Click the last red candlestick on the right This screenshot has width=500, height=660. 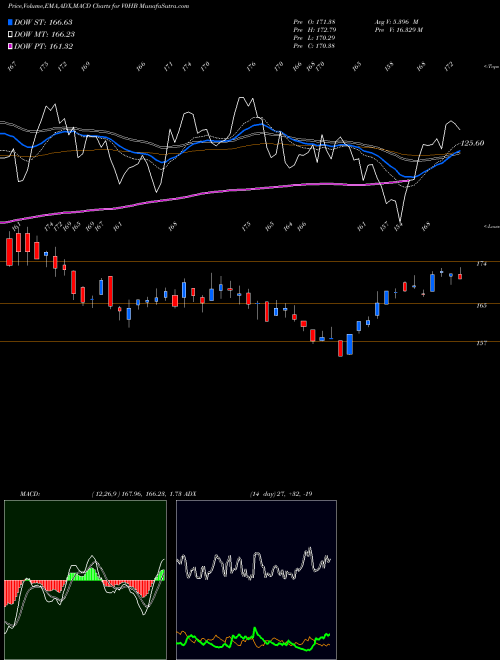pyautogui.click(x=460, y=277)
